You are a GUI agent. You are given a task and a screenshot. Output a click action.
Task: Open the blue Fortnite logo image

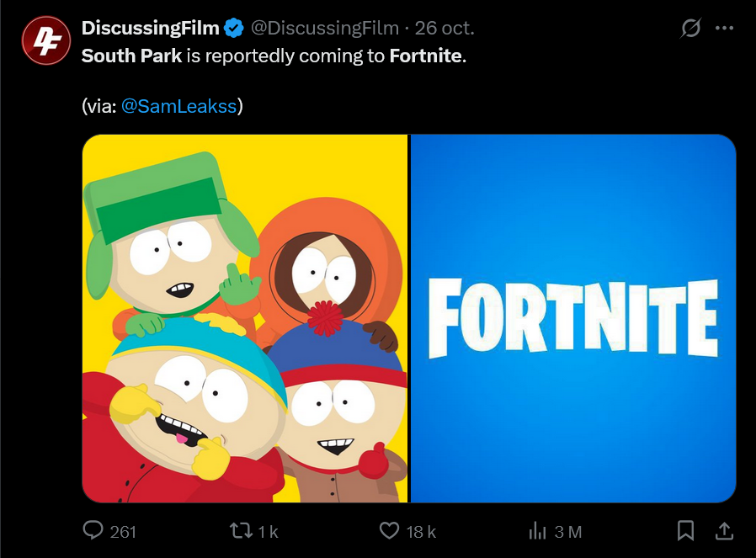[572, 318]
